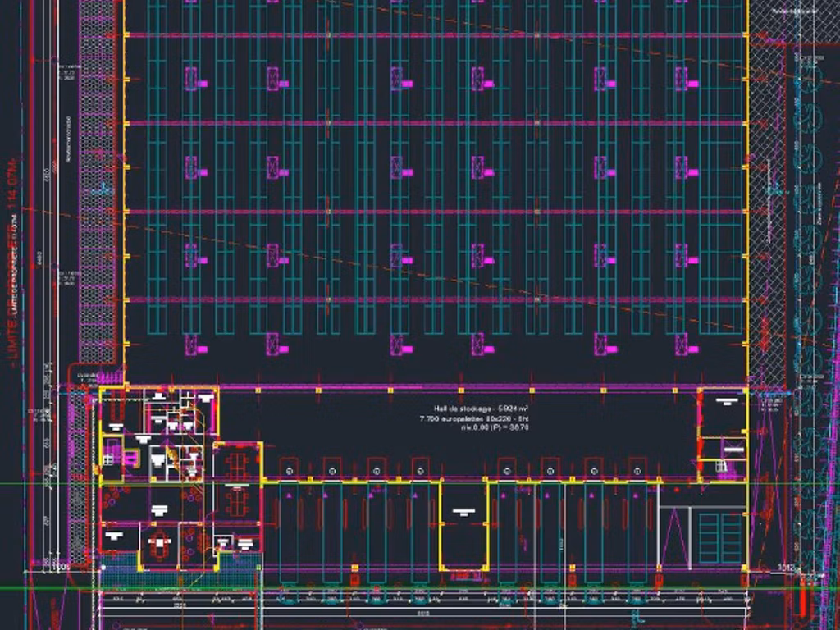Viewport: 840px width, 630px height.
Task: Click the '1012' dimension label
Action: (785, 567)
